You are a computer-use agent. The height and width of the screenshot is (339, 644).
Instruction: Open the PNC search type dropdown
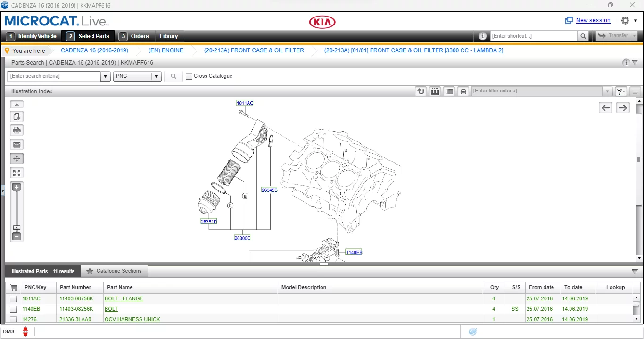point(156,76)
